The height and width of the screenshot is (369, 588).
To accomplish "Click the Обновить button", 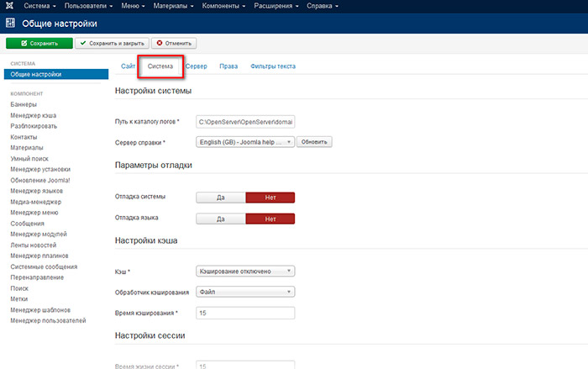I will (x=316, y=142).
